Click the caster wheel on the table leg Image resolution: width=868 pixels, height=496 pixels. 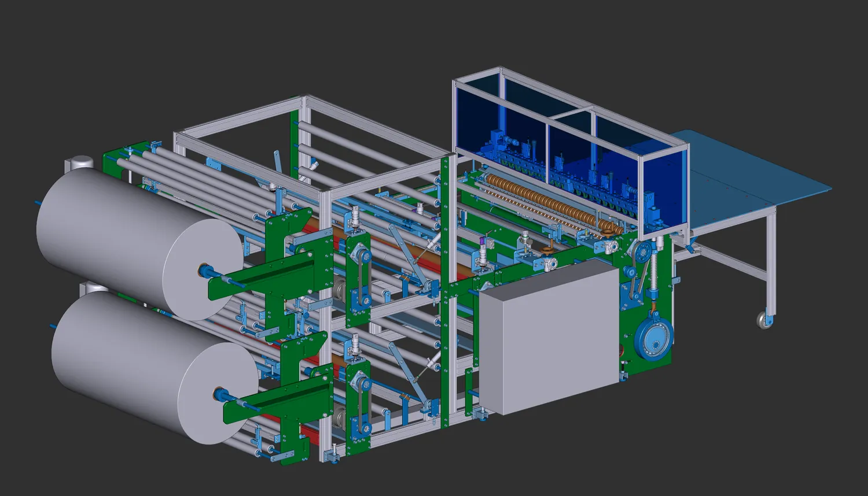[x=766, y=320]
